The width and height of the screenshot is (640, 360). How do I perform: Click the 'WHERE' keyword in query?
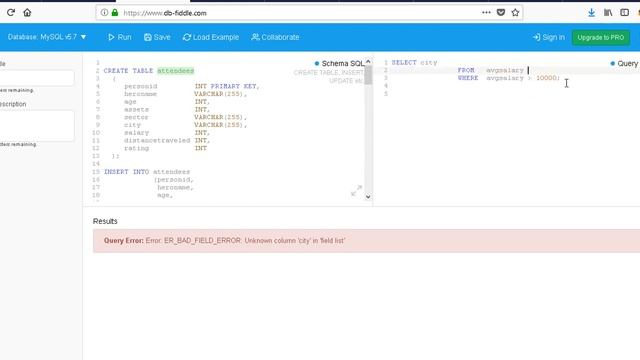point(468,78)
